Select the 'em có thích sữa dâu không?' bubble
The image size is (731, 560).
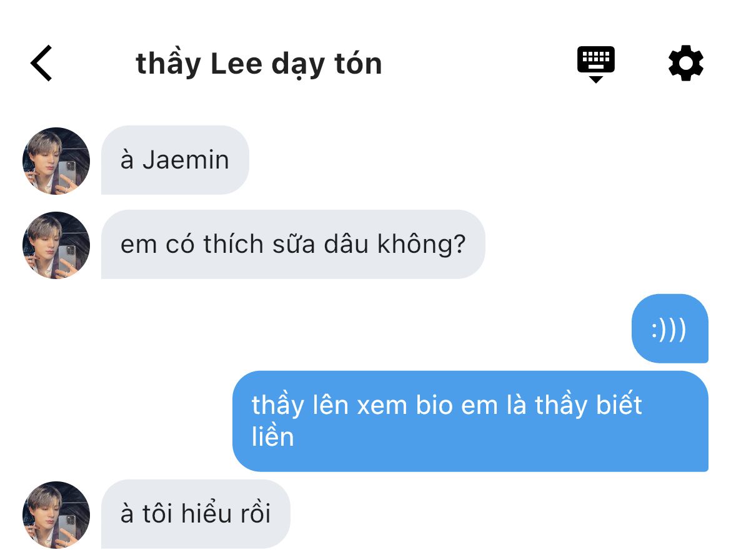tap(293, 244)
